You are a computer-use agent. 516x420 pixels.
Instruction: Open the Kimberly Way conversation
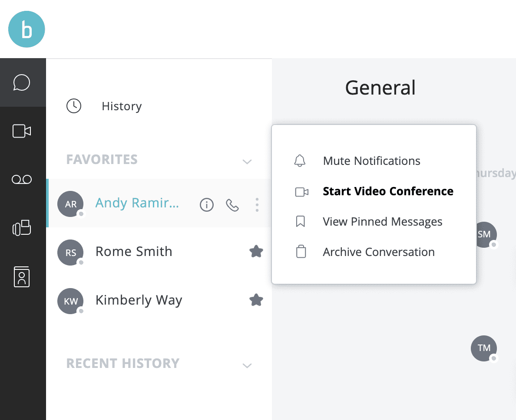pos(139,300)
